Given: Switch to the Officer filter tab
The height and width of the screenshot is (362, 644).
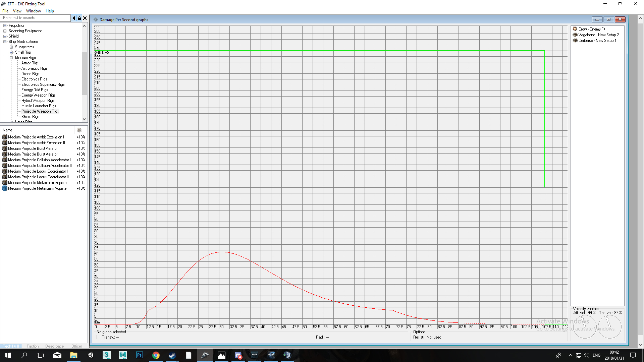Looking at the screenshot, I should pyautogui.click(x=76, y=346).
